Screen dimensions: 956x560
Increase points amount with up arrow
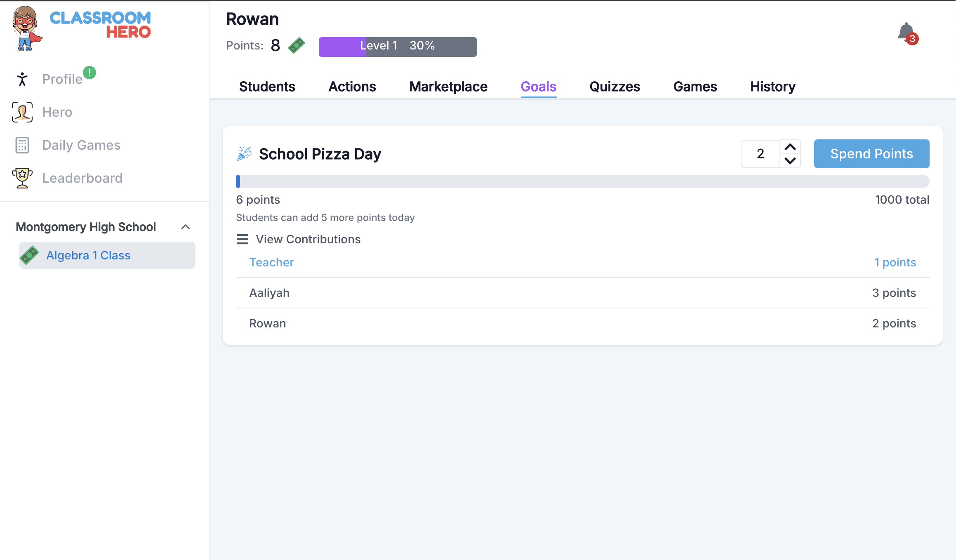(x=790, y=147)
